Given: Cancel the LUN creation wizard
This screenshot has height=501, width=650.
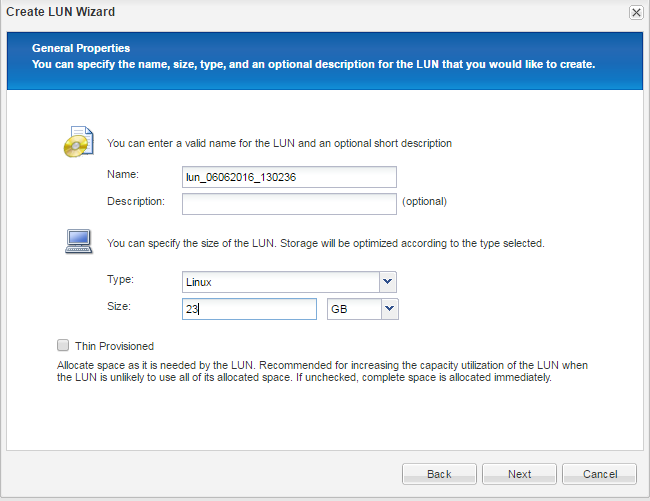Looking at the screenshot, I should click(x=599, y=474).
